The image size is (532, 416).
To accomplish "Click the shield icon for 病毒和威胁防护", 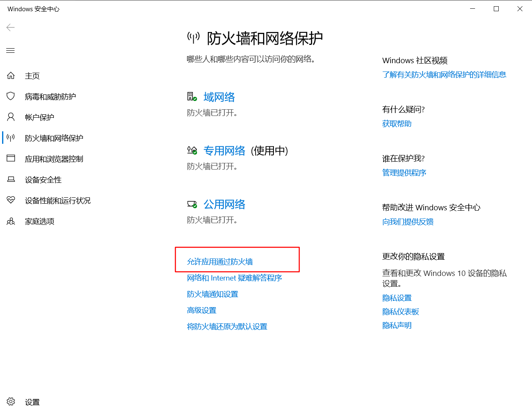I will (x=11, y=96).
